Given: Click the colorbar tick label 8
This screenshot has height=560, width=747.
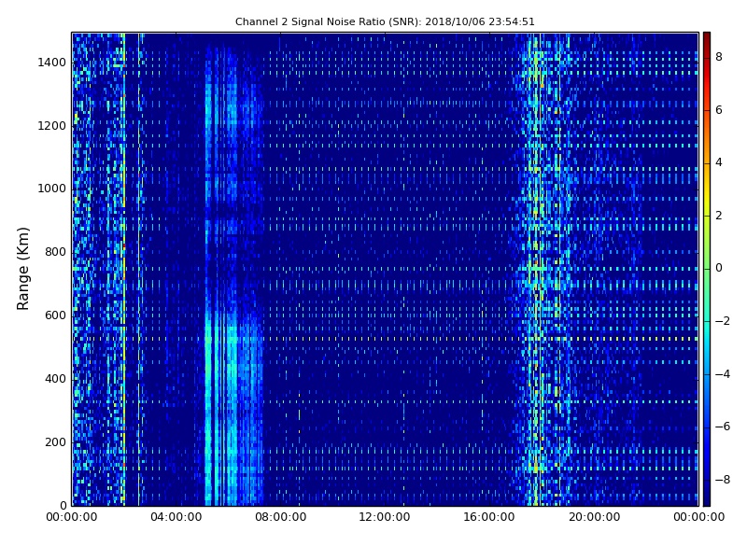Looking at the screenshot, I should pyautogui.click(x=719, y=57).
